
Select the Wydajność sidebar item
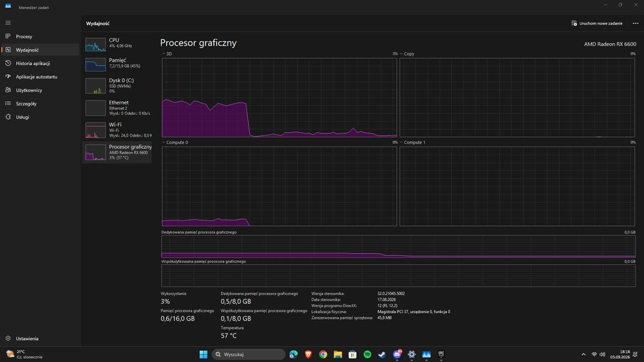point(39,50)
